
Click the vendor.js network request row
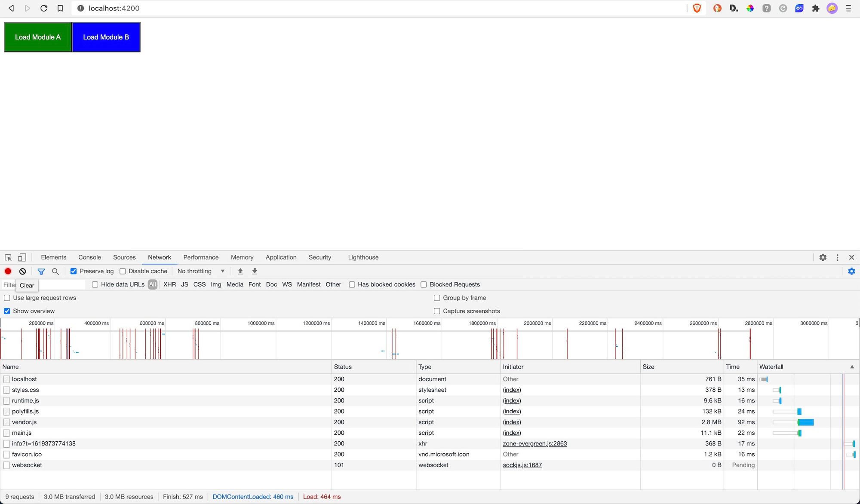pyautogui.click(x=24, y=422)
